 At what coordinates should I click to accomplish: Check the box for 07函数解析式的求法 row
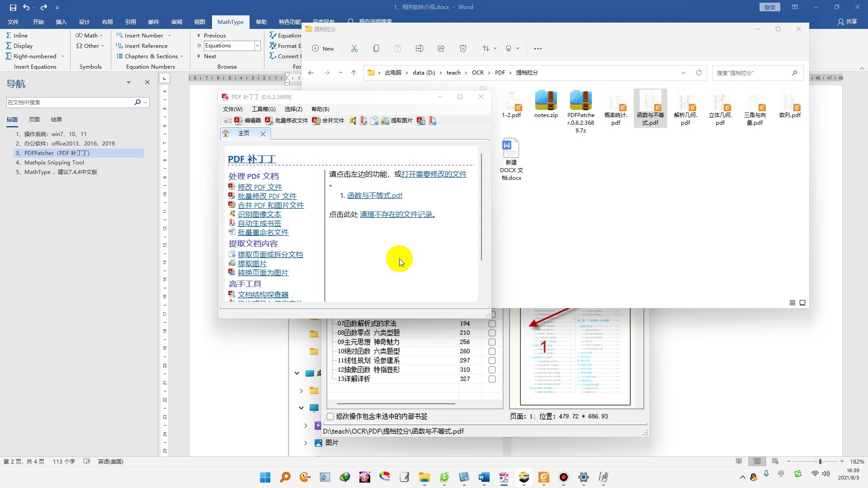pos(492,324)
